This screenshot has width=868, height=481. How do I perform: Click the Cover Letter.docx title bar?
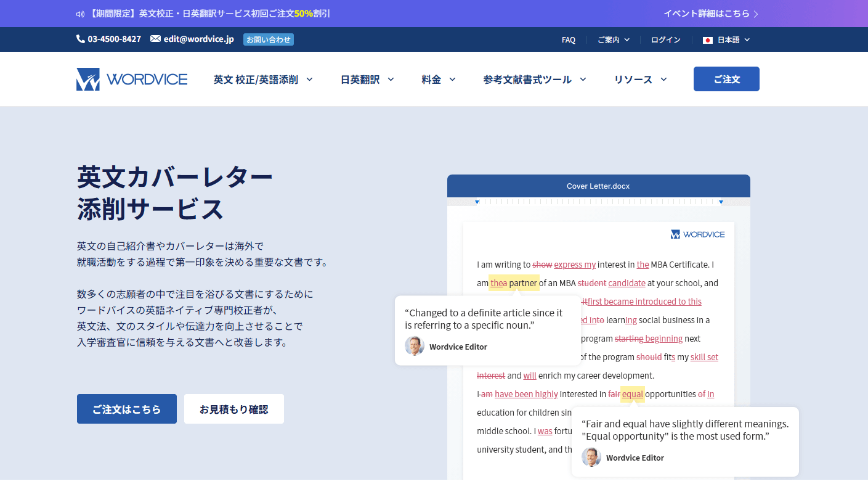[599, 186]
